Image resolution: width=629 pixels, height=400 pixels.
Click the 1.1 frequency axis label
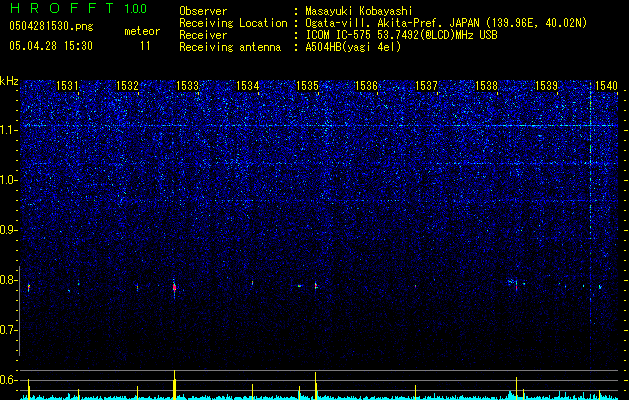click(x=8, y=130)
